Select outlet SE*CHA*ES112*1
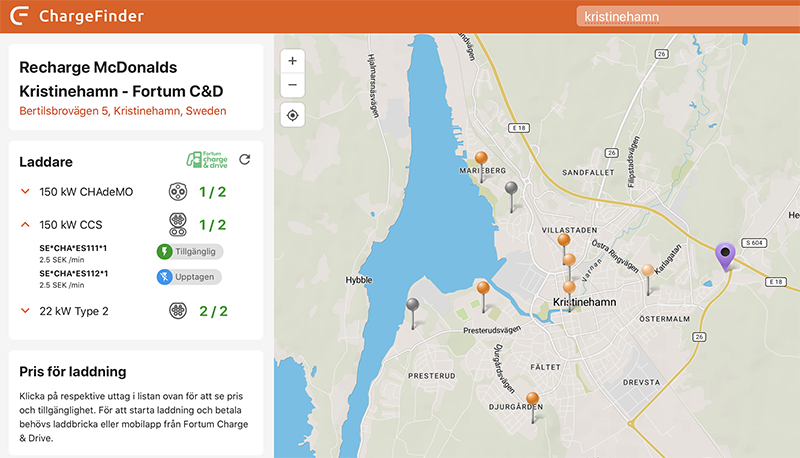800x458 pixels. [73, 273]
